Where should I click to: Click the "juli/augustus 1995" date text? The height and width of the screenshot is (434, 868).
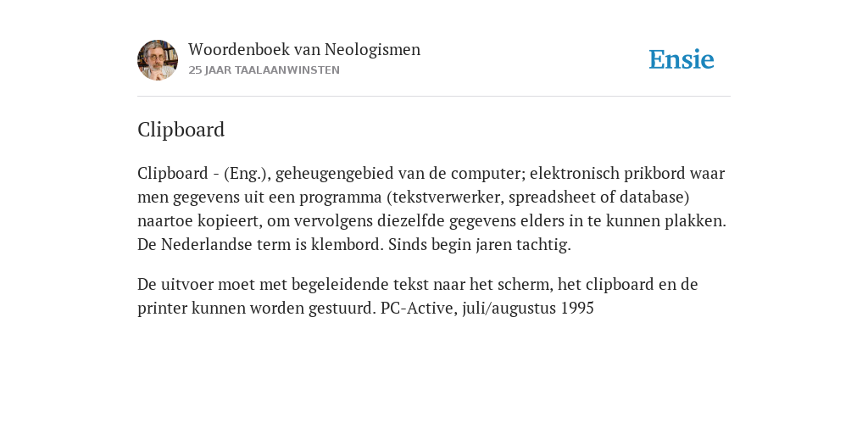pos(528,309)
